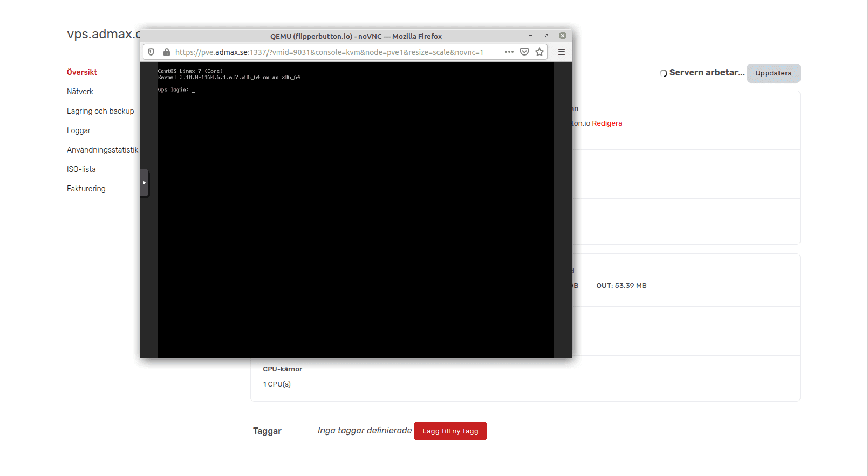This screenshot has height=476, width=868.
Task: Click the CPU-kärnor label
Action: coord(283,369)
